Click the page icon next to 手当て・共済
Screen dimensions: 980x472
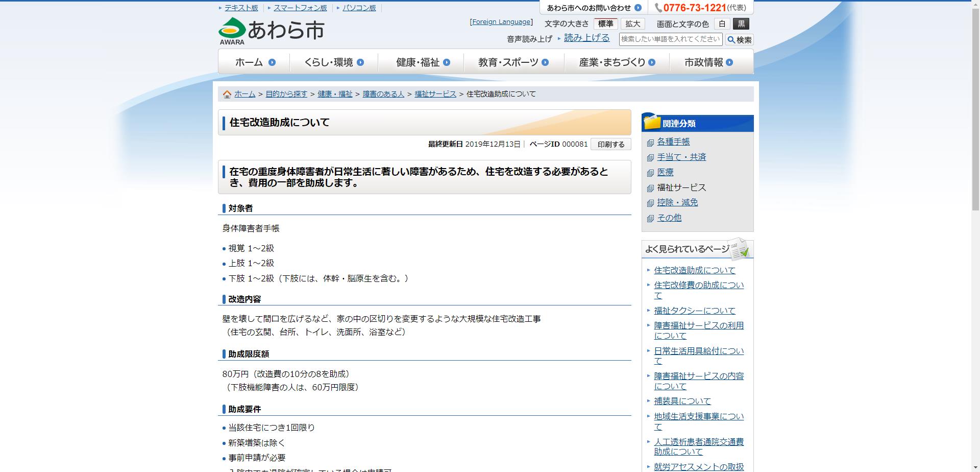[x=650, y=158]
